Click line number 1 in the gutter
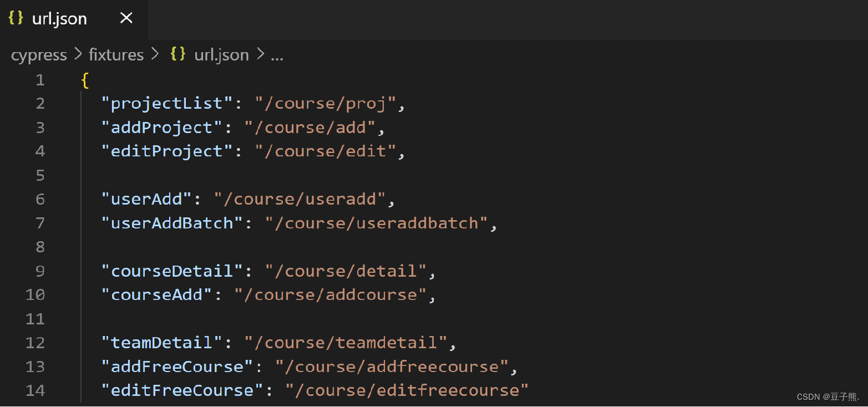This screenshot has height=407, width=868. [40, 80]
